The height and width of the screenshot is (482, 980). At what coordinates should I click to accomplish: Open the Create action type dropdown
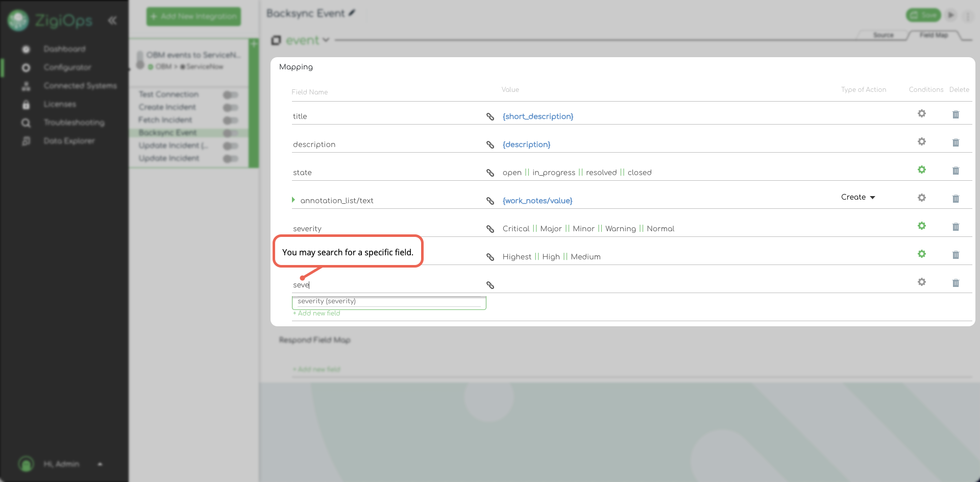[858, 197]
